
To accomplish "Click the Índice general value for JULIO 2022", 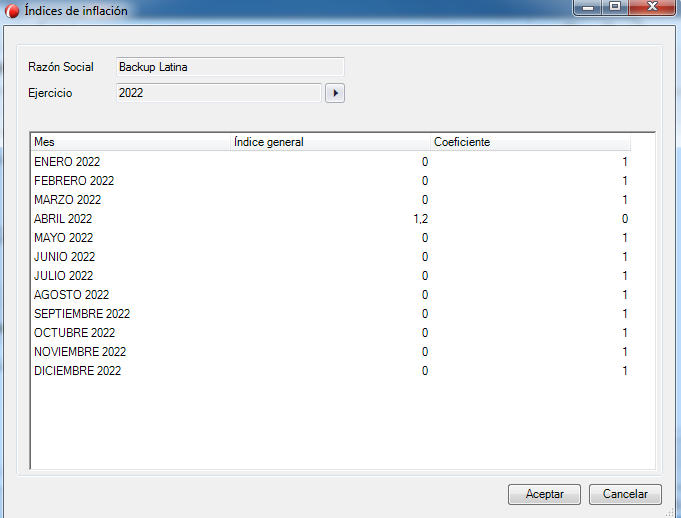I will [425, 276].
